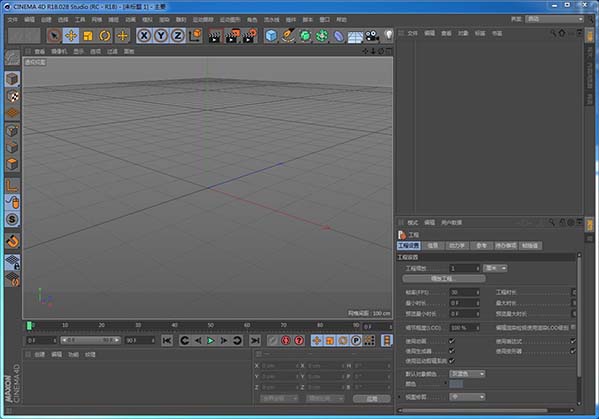The image size is (599, 419).
Task: Click the 应用 button in coordinates panel
Action: [x=372, y=398]
